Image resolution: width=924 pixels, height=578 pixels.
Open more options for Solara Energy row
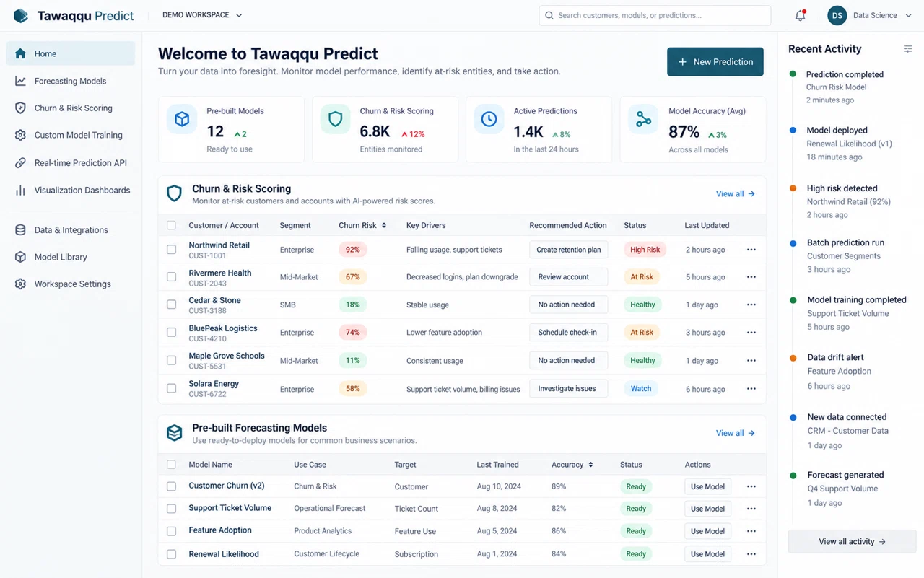(x=751, y=389)
